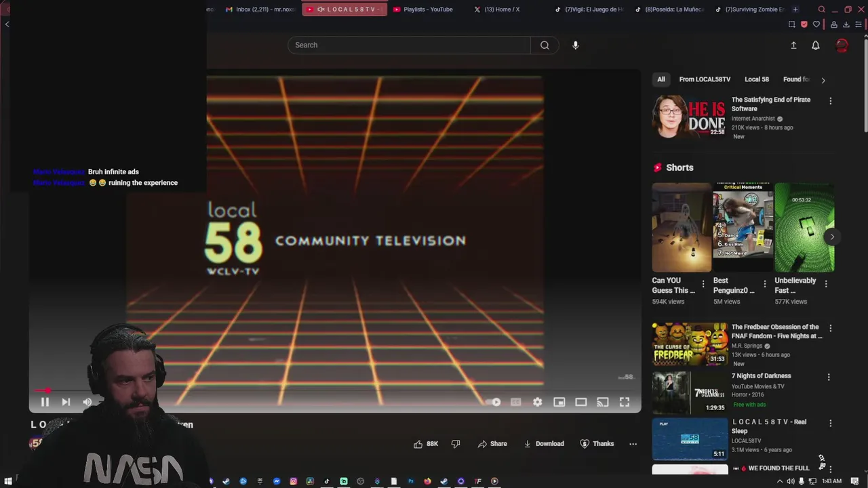This screenshot has height=488, width=868.
Task: Skip to the next video
Action: click(66, 402)
